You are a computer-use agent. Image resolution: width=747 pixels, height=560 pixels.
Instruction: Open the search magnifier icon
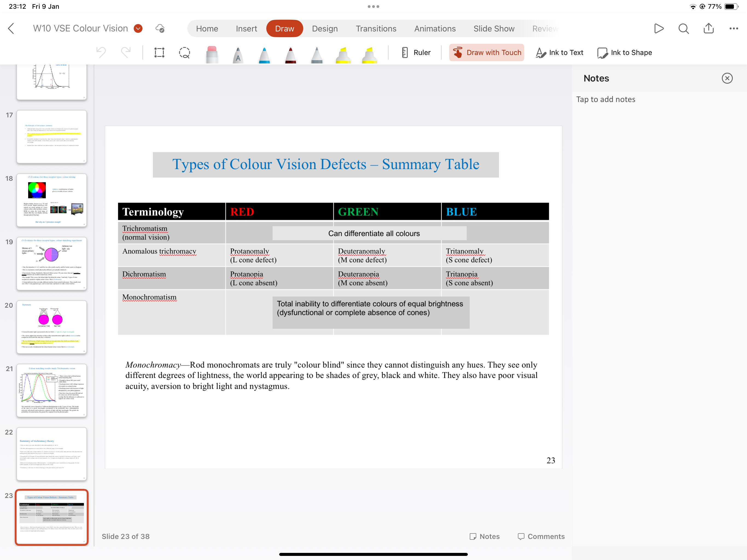click(x=684, y=29)
